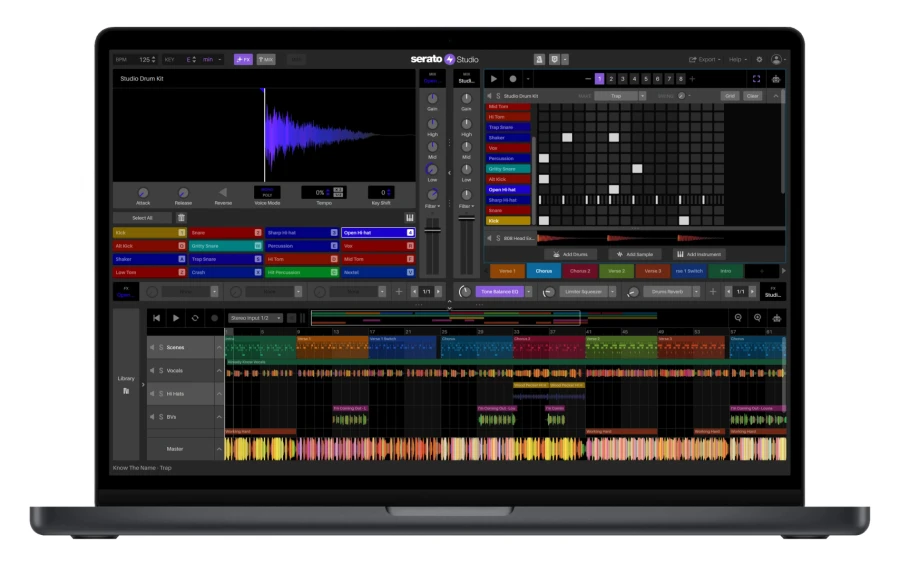
Task: Adjust the Release knob
Action: pos(183,193)
